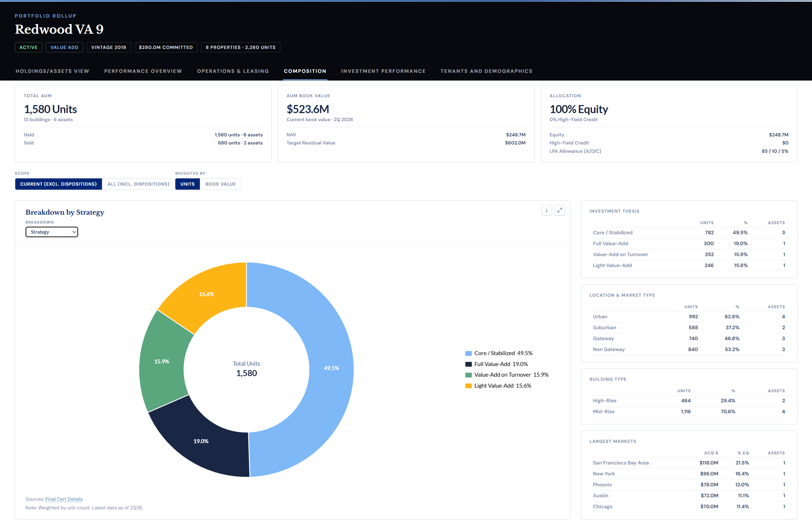Click the Full Value-Add legend swatch
This screenshot has height=520, width=812.
[x=468, y=364]
